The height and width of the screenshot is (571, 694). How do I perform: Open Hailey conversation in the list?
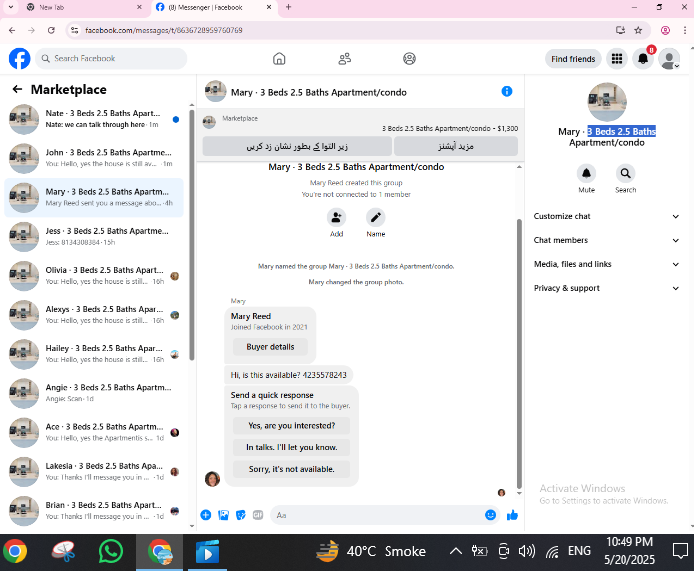point(94,354)
